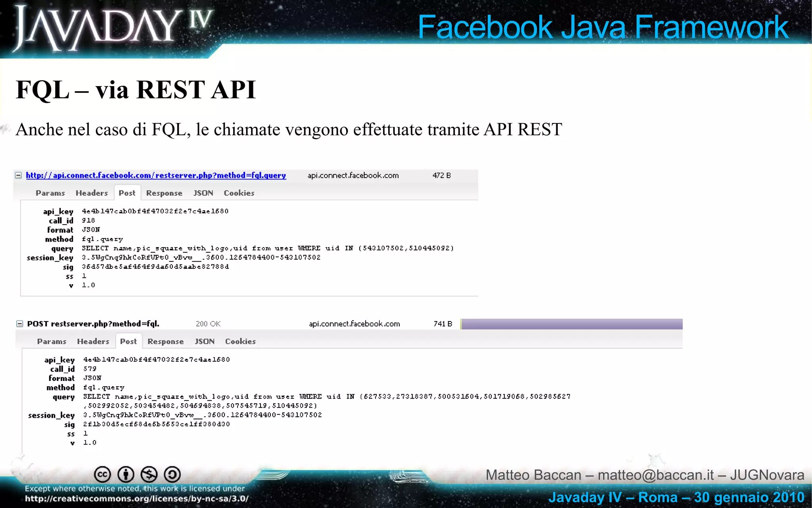Click the 741 B size value
The height and width of the screenshot is (508, 812).
443,324
